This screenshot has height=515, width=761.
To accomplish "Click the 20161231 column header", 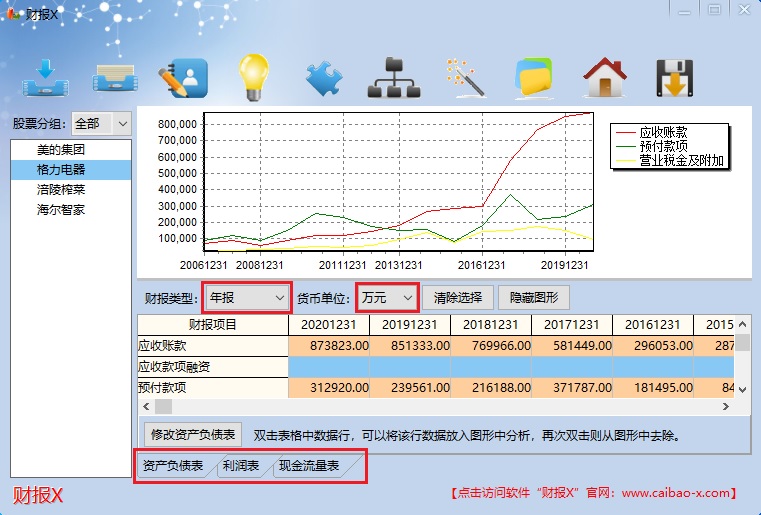I will click(x=653, y=325).
